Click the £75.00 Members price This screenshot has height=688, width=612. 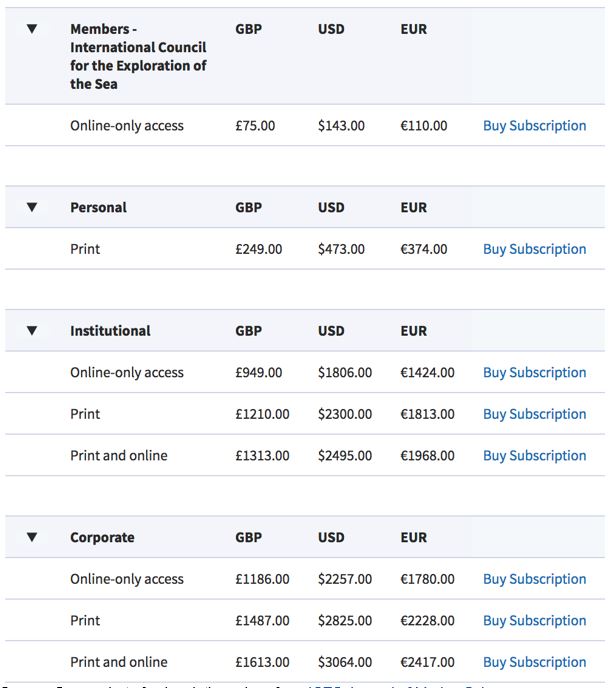pyautogui.click(x=255, y=126)
